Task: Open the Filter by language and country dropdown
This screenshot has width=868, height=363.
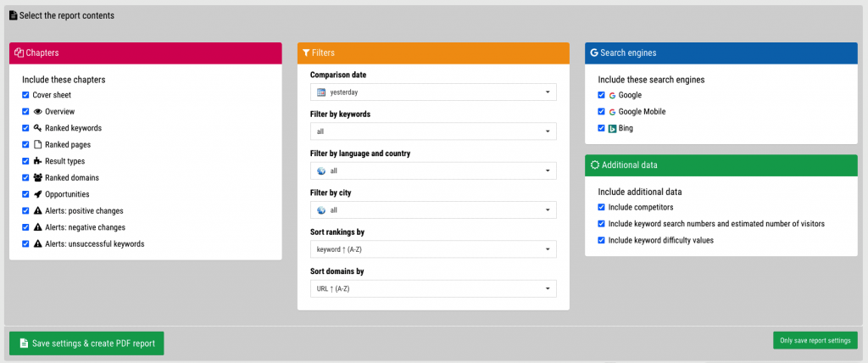Action: tap(433, 170)
